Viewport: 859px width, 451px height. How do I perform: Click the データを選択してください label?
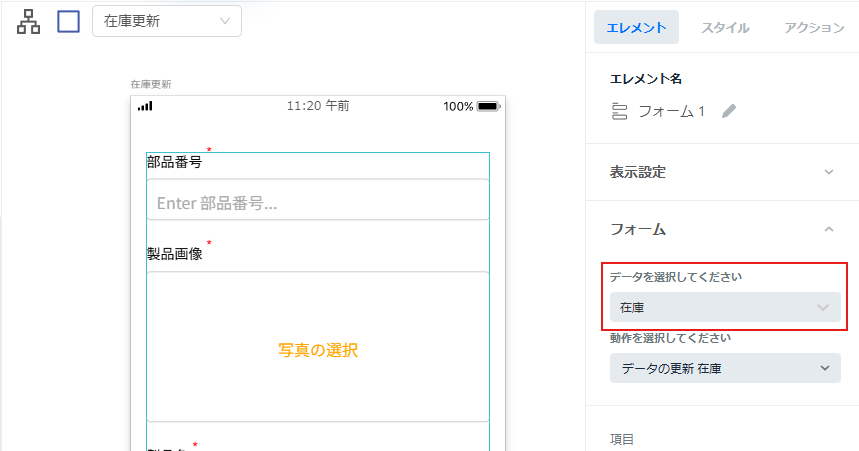675,277
